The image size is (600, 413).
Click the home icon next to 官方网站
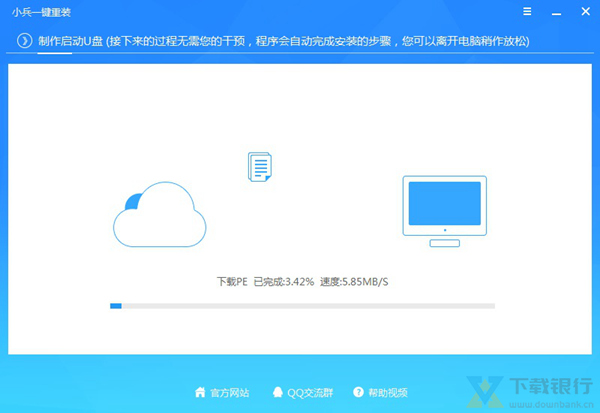(x=200, y=392)
